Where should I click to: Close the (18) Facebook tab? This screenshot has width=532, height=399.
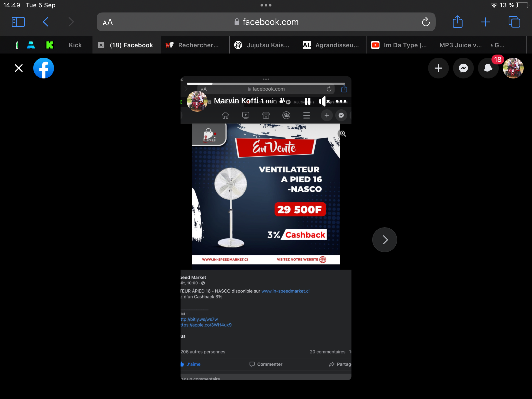(x=101, y=45)
